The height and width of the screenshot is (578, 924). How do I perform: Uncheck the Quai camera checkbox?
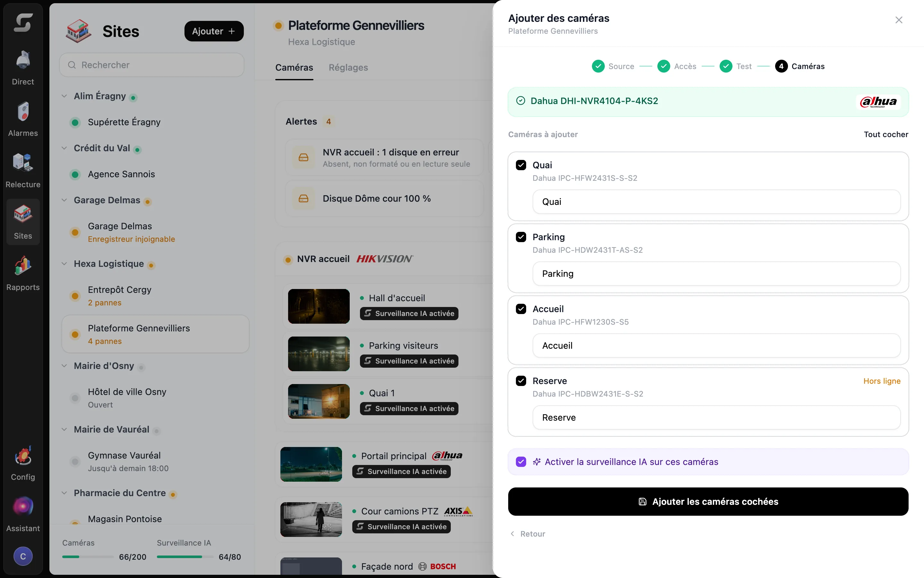521,165
